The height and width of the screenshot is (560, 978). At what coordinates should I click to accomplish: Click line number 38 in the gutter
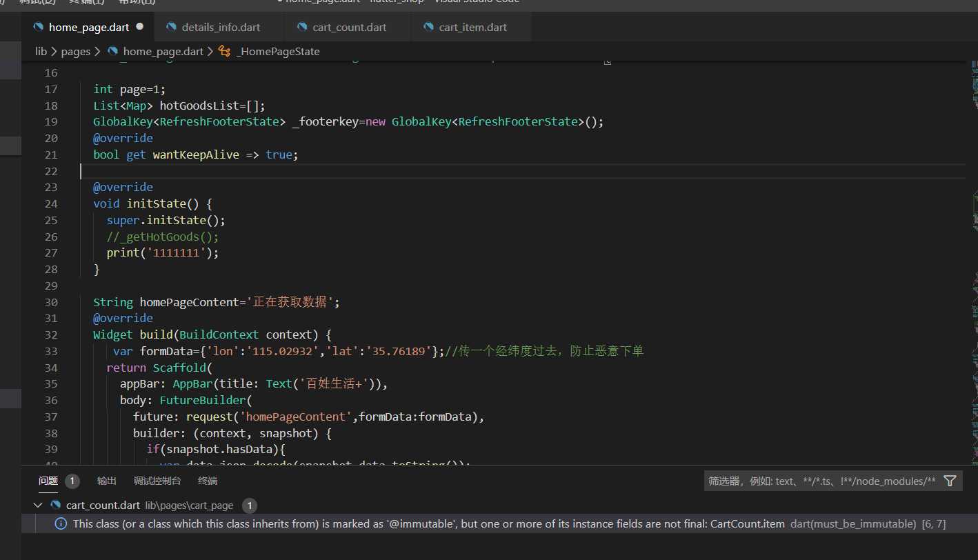pyautogui.click(x=50, y=433)
